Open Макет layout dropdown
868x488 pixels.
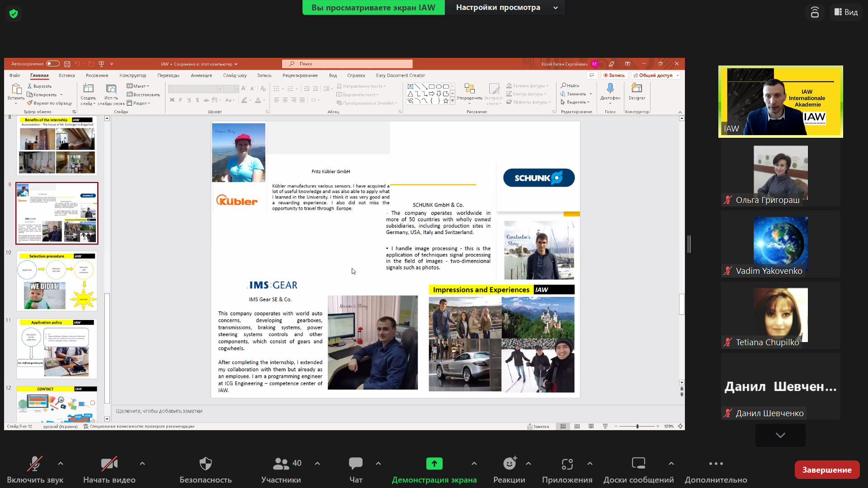click(138, 86)
